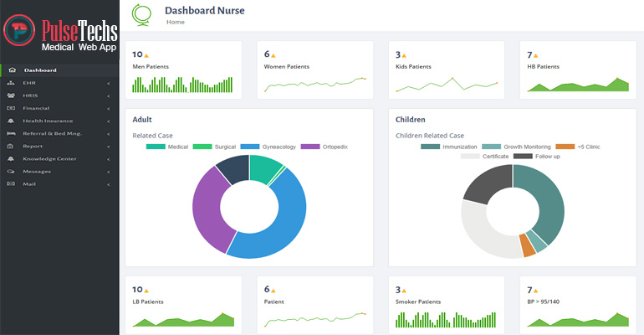The height and width of the screenshot is (335, 644).
Task: Click the BP > 95/140 area sparkline
Action: (x=578, y=320)
